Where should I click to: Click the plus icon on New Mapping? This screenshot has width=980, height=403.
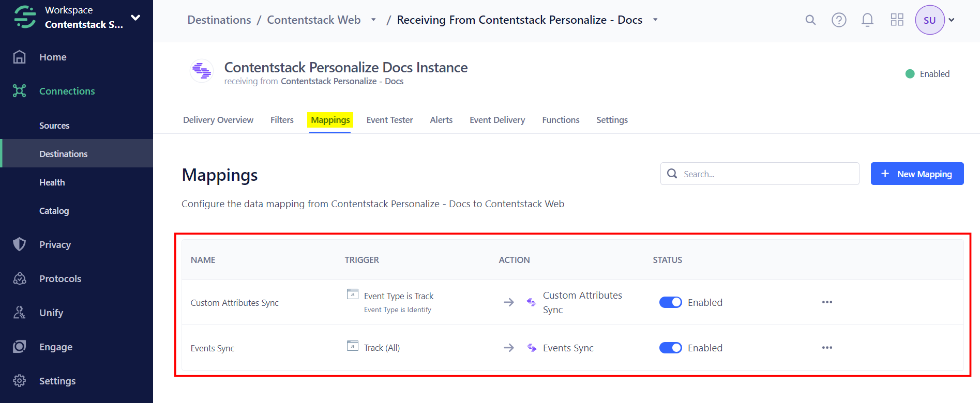pos(885,174)
